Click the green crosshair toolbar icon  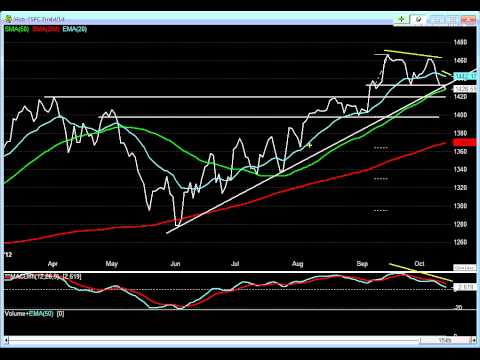tap(402, 20)
